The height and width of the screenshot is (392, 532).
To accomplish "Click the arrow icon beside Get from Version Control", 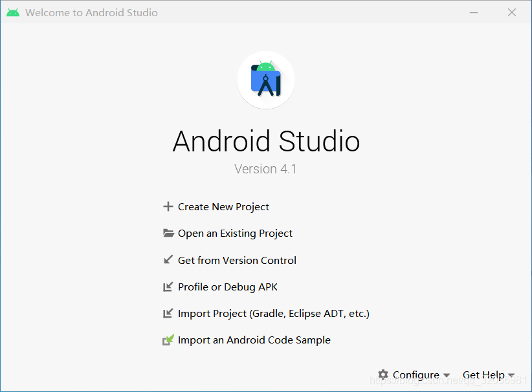I will [168, 260].
